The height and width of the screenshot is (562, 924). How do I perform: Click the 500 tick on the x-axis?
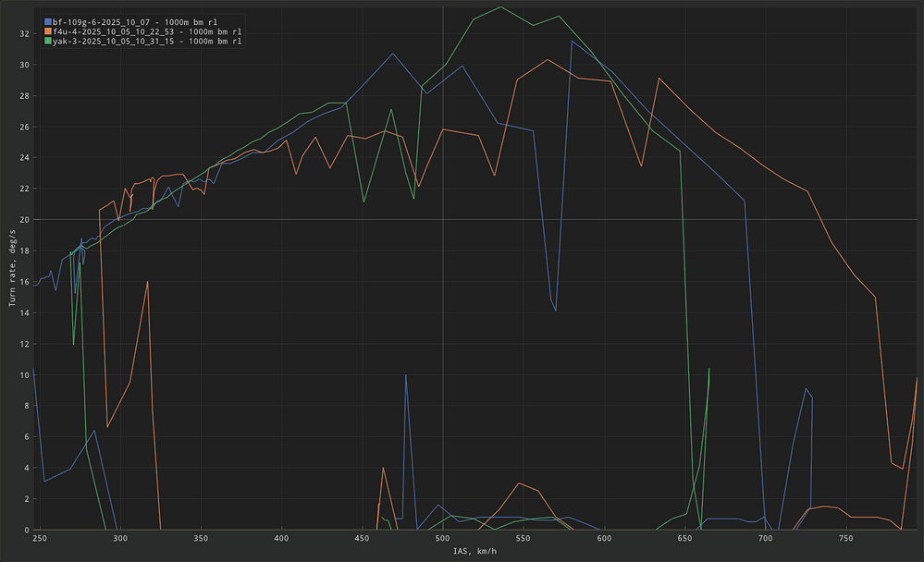(443, 538)
